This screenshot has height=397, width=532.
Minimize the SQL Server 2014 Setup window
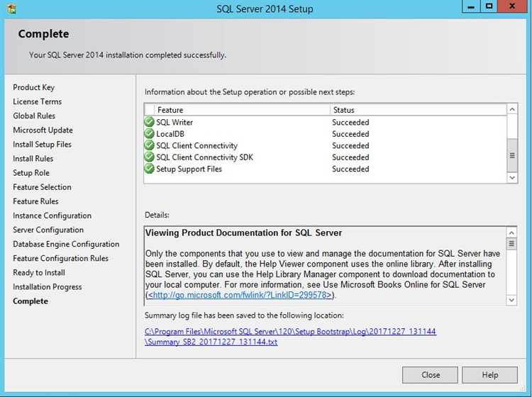[471, 6]
